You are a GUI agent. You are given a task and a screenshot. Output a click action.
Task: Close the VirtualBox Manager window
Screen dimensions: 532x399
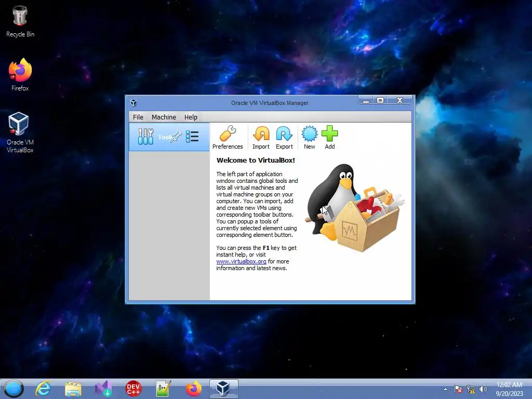tap(400, 100)
